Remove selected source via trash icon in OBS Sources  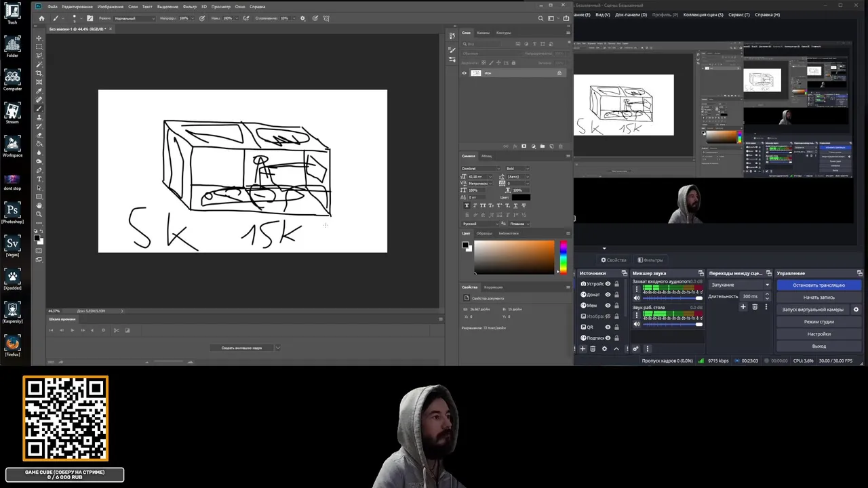coord(593,348)
